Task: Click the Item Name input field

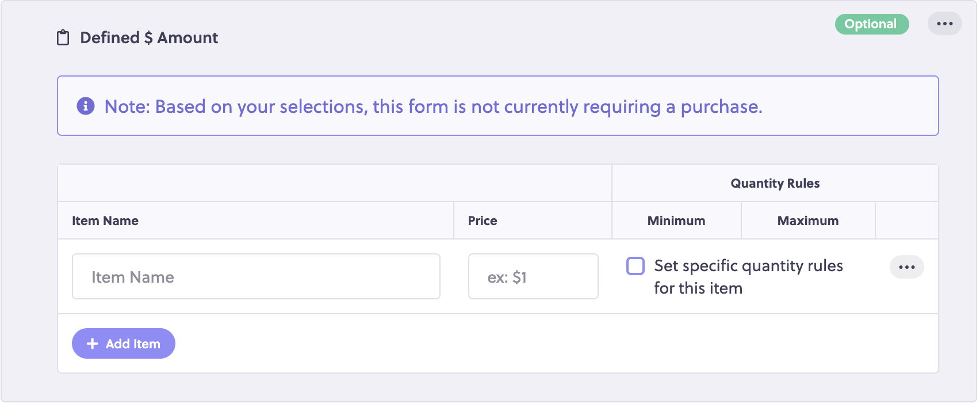Action: (255, 276)
